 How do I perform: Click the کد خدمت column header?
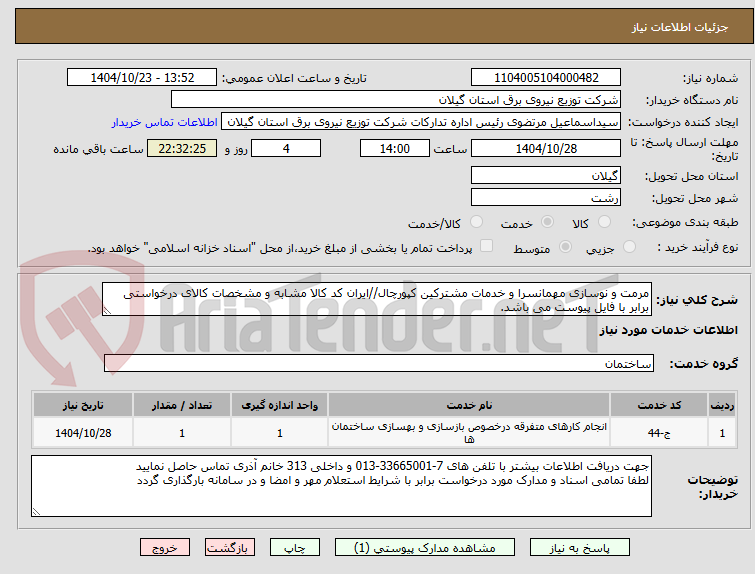tap(659, 405)
